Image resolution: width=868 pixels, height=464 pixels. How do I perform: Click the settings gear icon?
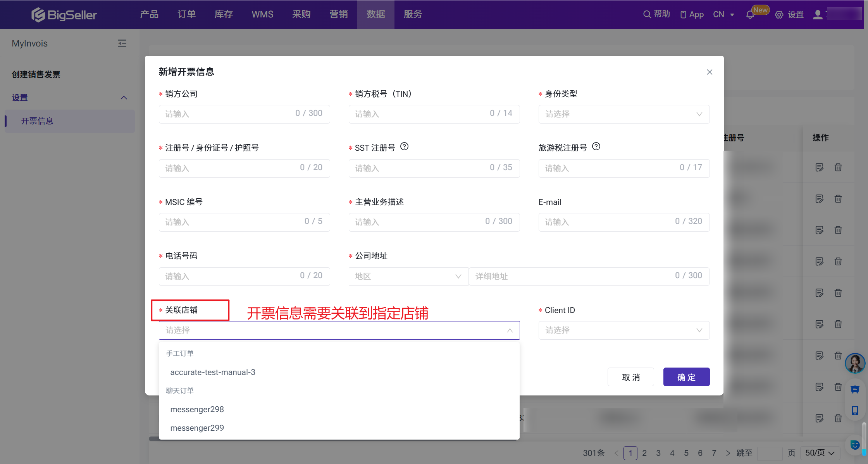[x=779, y=15]
